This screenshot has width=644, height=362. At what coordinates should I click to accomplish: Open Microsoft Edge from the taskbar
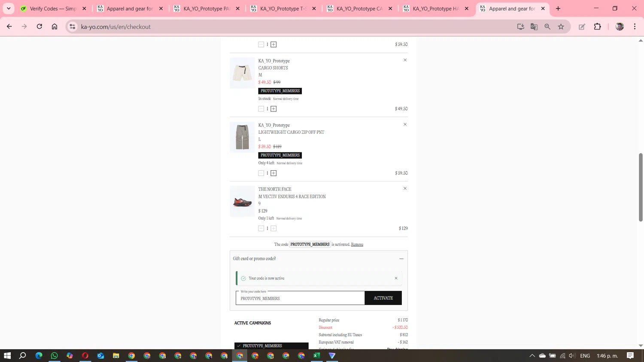pos(39,356)
